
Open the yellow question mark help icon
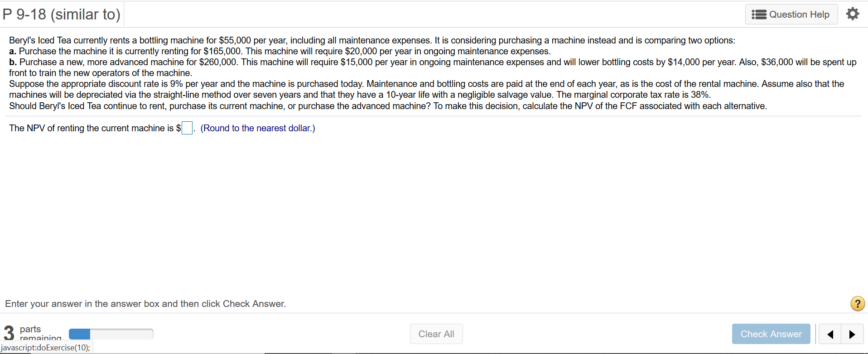[857, 303]
